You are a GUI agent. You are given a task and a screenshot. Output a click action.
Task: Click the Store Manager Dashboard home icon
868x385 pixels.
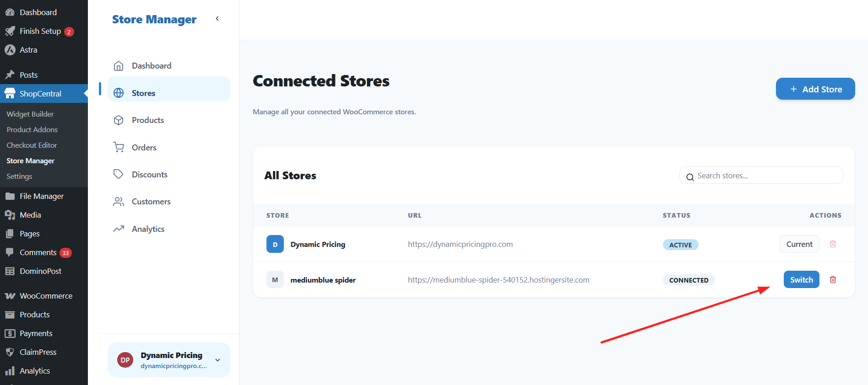[119, 66]
